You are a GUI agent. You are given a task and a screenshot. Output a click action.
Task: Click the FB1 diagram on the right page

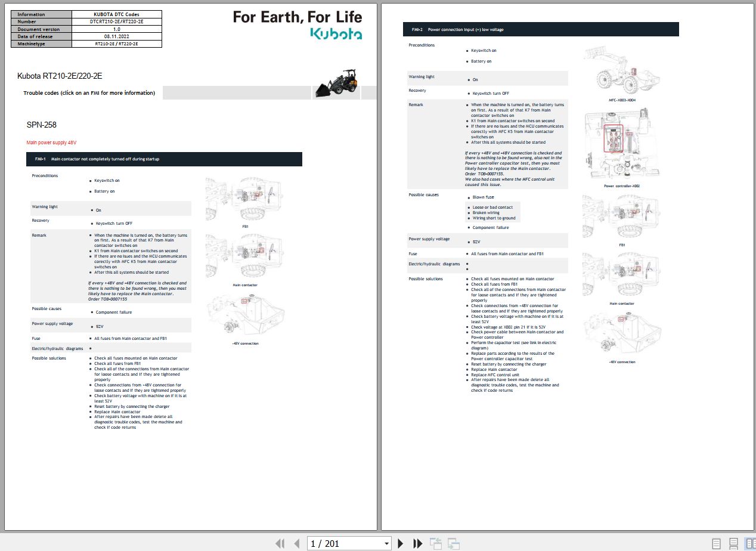(622, 217)
